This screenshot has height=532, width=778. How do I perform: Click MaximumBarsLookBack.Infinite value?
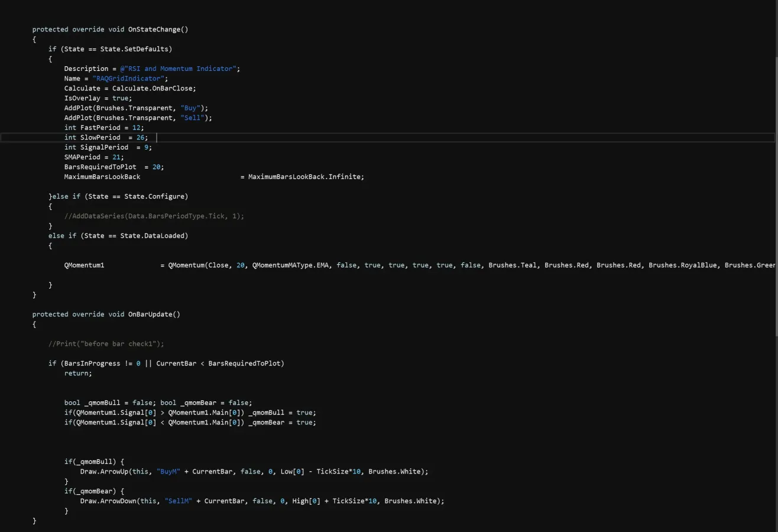[x=306, y=177]
